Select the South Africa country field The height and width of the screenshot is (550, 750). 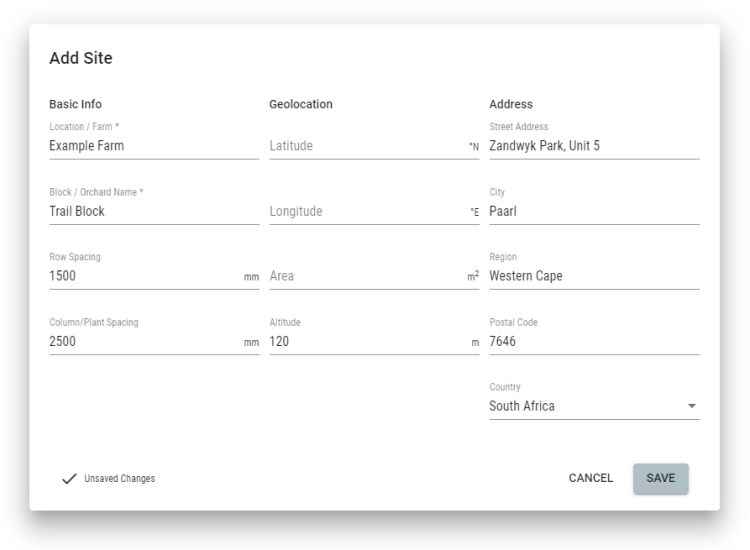pos(580,407)
